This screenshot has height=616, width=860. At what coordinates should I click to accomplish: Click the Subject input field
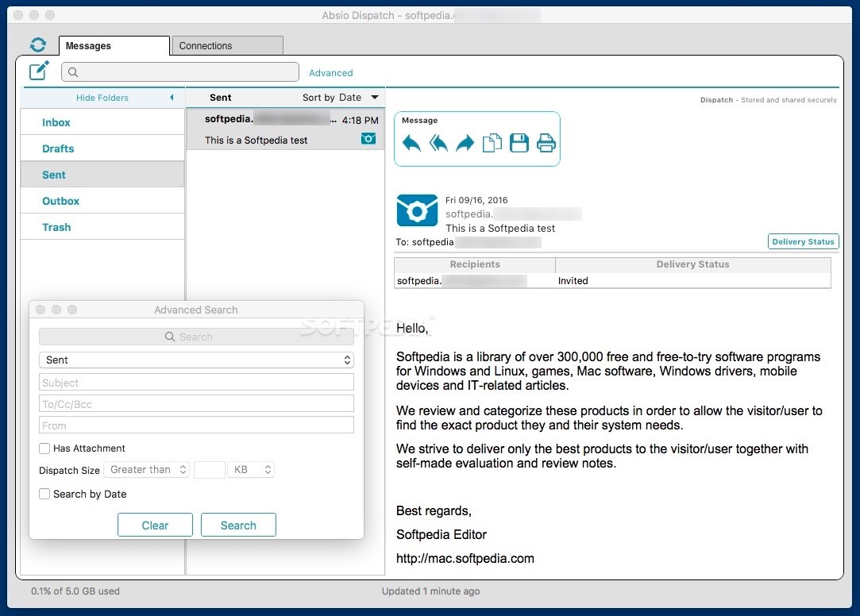(x=196, y=383)
